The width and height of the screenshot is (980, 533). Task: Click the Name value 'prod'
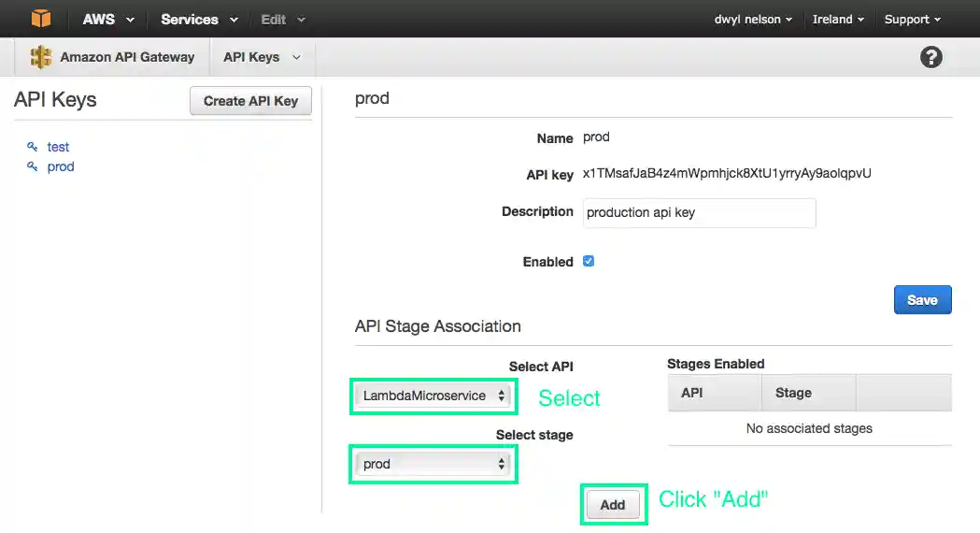tap(596, 137)
